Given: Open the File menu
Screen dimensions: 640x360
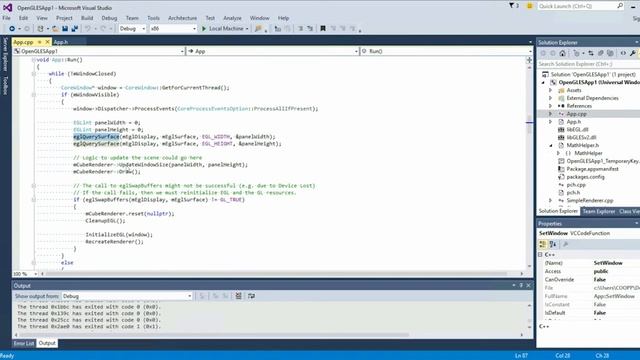Looking at the screenshot, I should [x=7, y=18].
